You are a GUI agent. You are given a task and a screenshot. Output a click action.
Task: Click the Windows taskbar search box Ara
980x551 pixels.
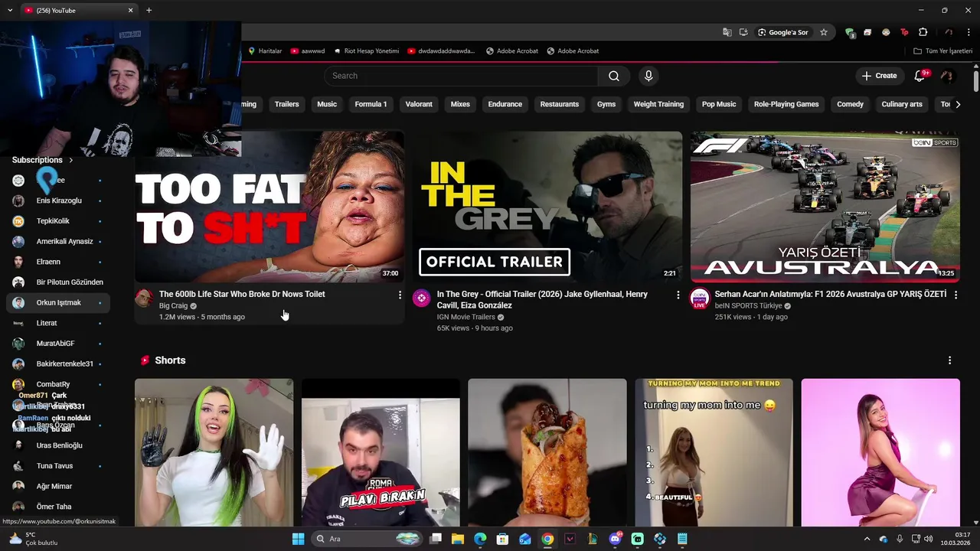click(367, 539)
